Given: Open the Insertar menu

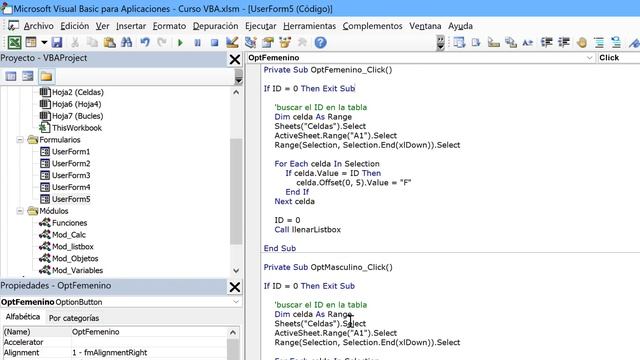Looking at the screenshot, I should point(131,26).
